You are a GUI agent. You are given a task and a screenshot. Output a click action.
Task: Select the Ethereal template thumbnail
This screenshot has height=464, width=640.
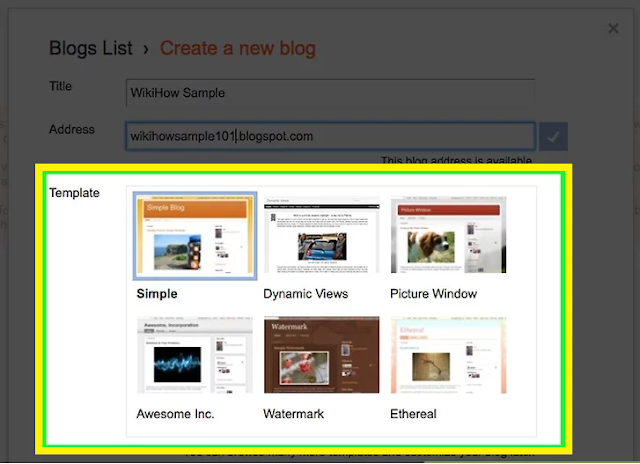(x=448, y=355)
